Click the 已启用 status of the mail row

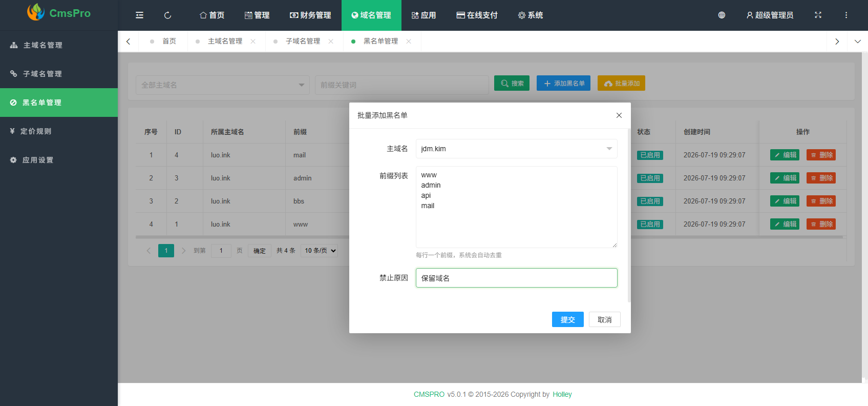point(649,155)
